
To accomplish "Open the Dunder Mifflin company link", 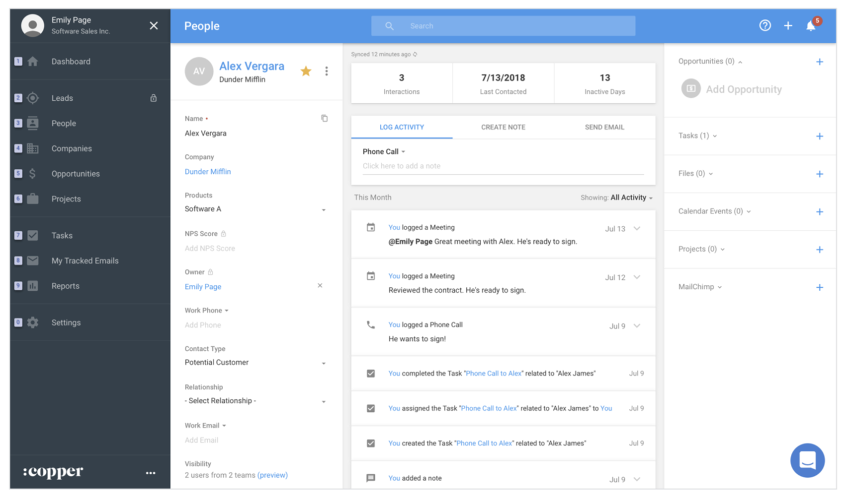I will 208,172.
